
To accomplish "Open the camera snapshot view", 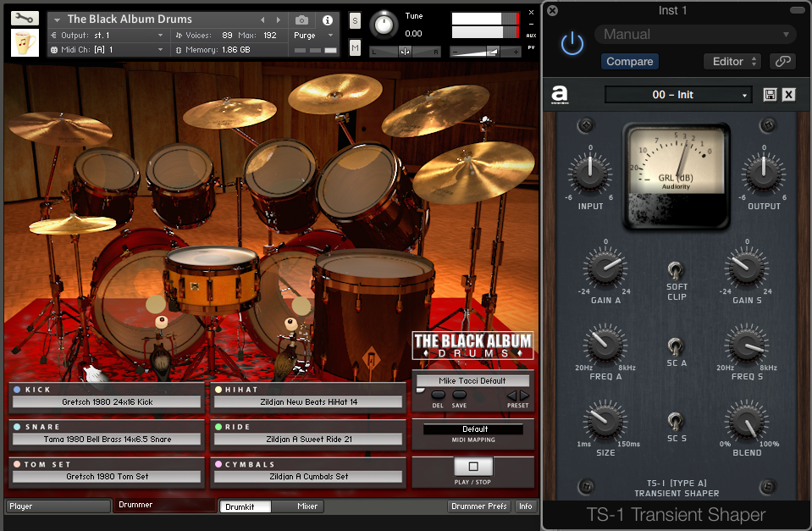I will tap(301, 19).
